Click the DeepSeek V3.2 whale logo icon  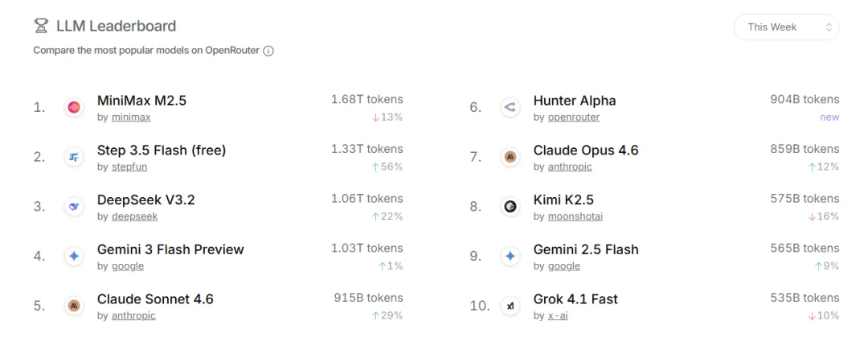coord(74,207)
